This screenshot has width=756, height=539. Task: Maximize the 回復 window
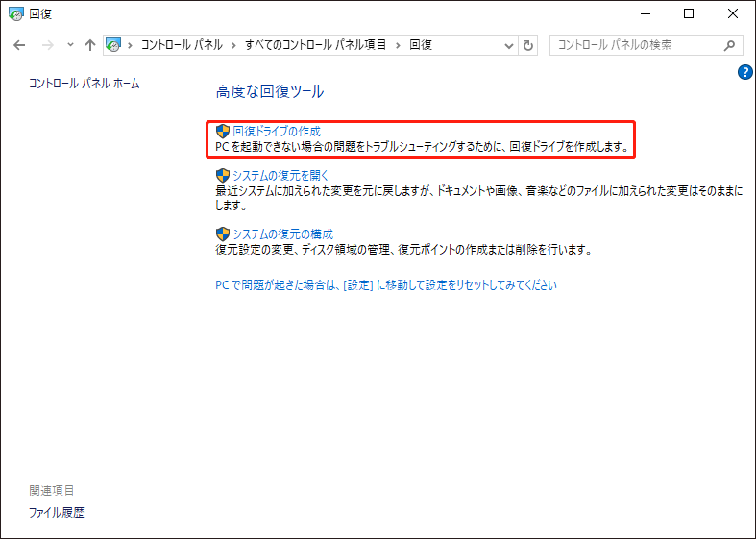click(689, 14)
